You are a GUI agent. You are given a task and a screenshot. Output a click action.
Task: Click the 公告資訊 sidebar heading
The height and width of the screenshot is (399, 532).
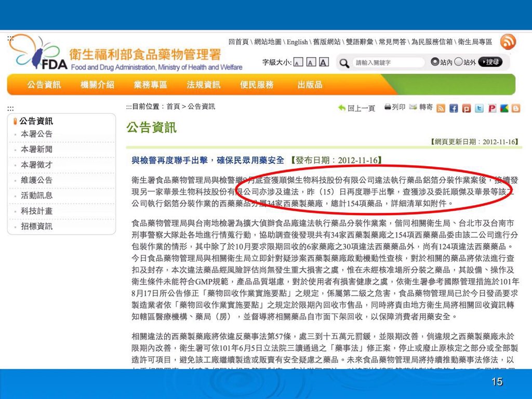36,121
